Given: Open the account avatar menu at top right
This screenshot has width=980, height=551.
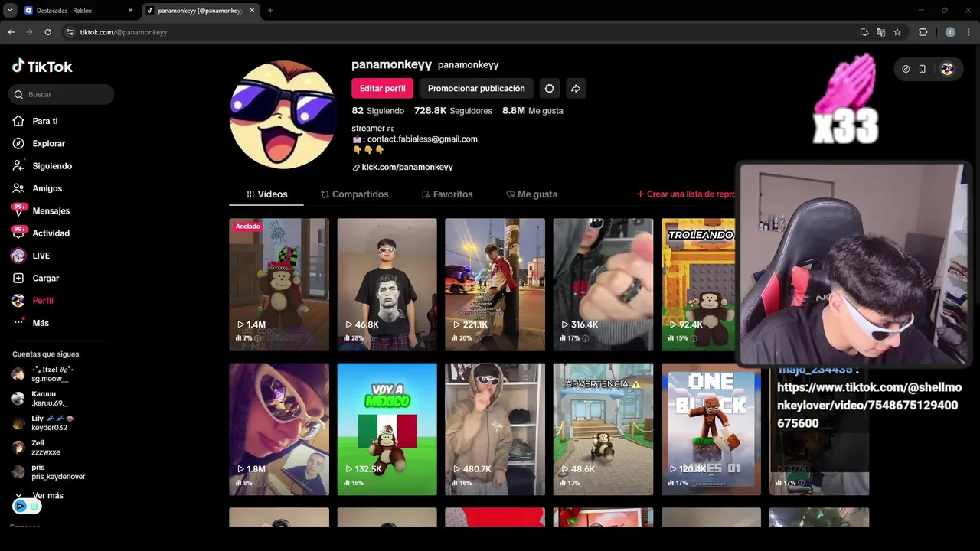Looking at the screenshot, I should click(947, 69).
